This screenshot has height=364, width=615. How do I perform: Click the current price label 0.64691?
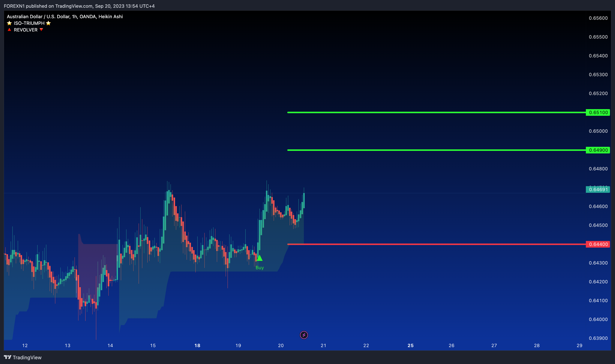598,189
